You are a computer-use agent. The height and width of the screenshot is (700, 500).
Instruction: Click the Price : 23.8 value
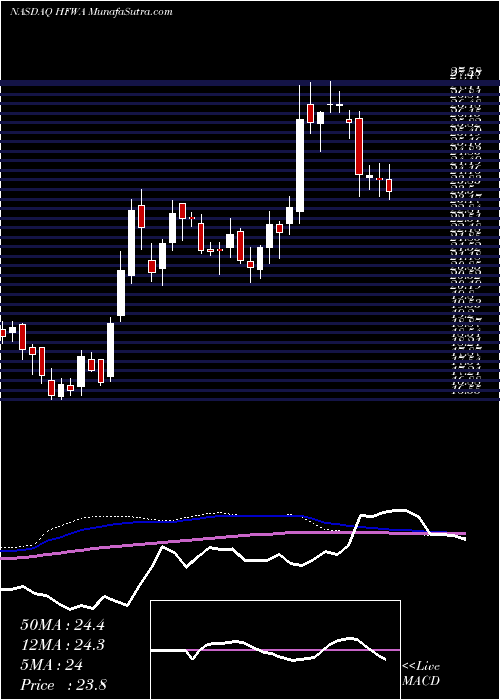point(63,685)
